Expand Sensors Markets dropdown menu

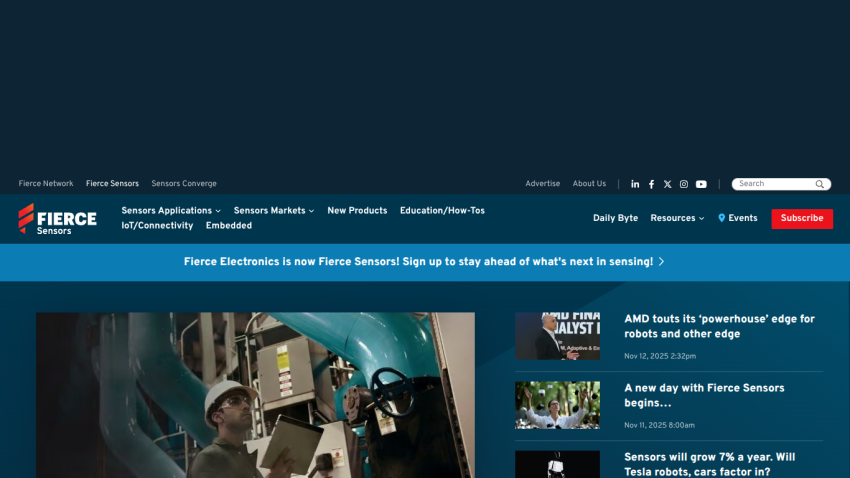(274, 211)
